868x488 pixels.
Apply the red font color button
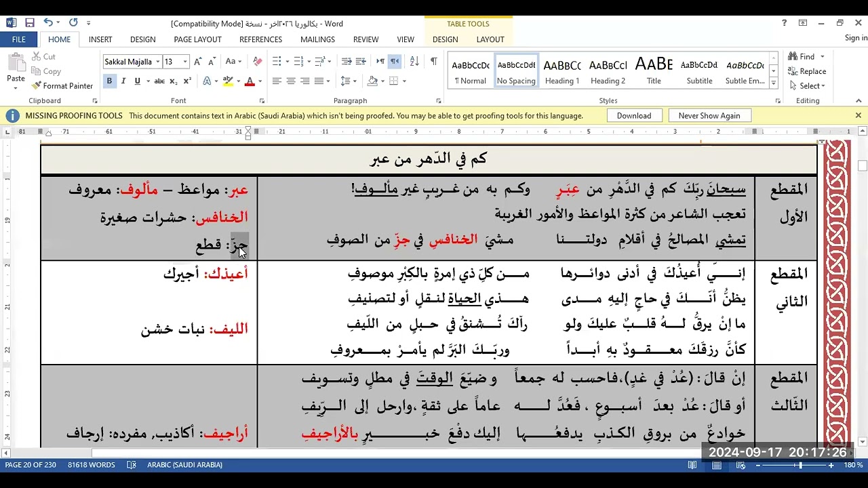tap(250, 81)
